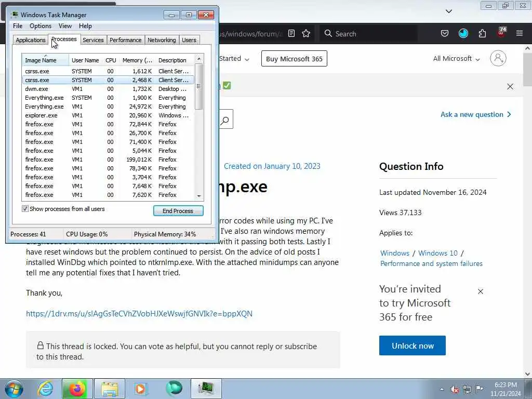This screenshot has width=532, height=399.
Task: Open Firefox extensions puzzle icon
Action: (x=482, y=33)
